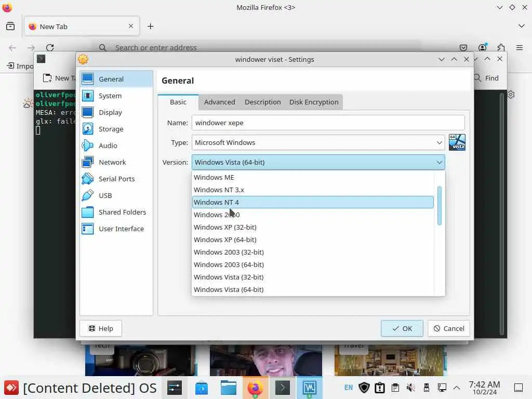532x399 pixels.
Task: Click the EN keyboard layout indicator
Action: [349, 388]
